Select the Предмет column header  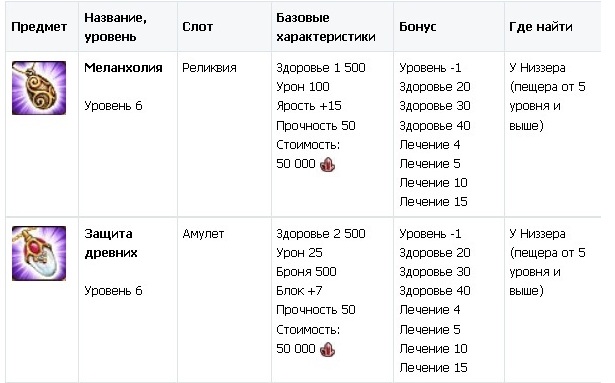coord(39,27)
